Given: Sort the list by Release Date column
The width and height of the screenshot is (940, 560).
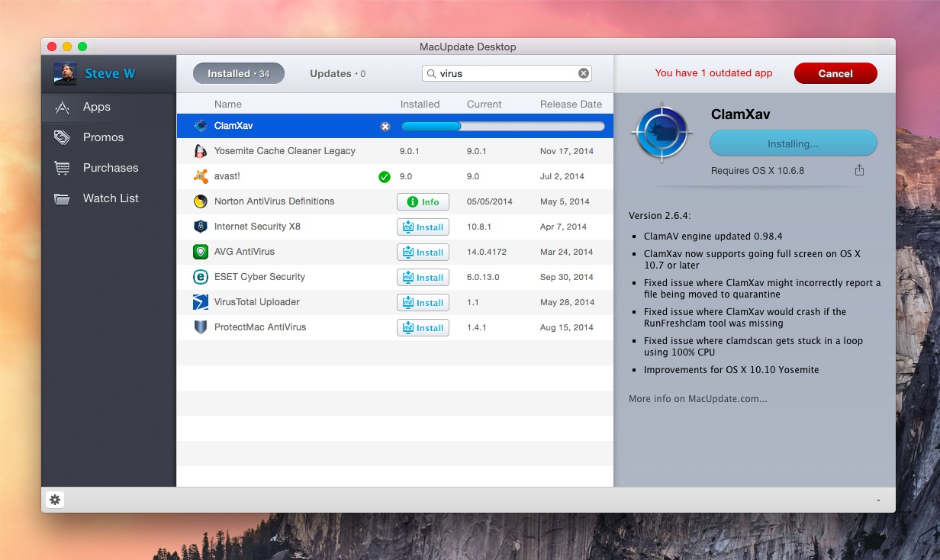Looking at the screenshot, I should (x=571, y=104).
